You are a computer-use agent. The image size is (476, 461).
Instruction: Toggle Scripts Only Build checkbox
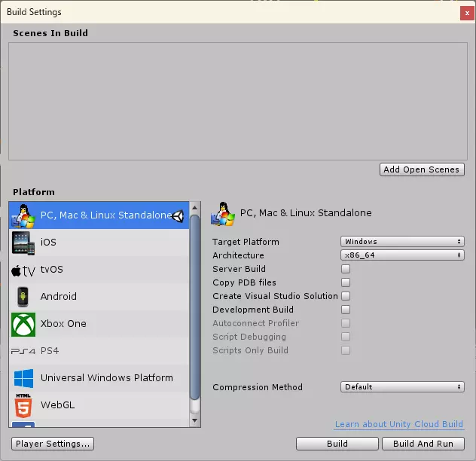(x=346, y=350)
